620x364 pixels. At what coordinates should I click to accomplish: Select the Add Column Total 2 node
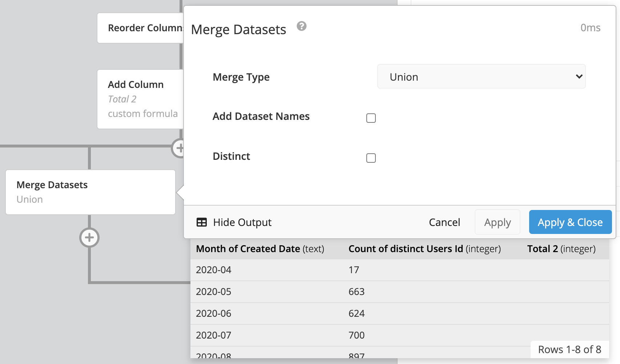point(140,99)
